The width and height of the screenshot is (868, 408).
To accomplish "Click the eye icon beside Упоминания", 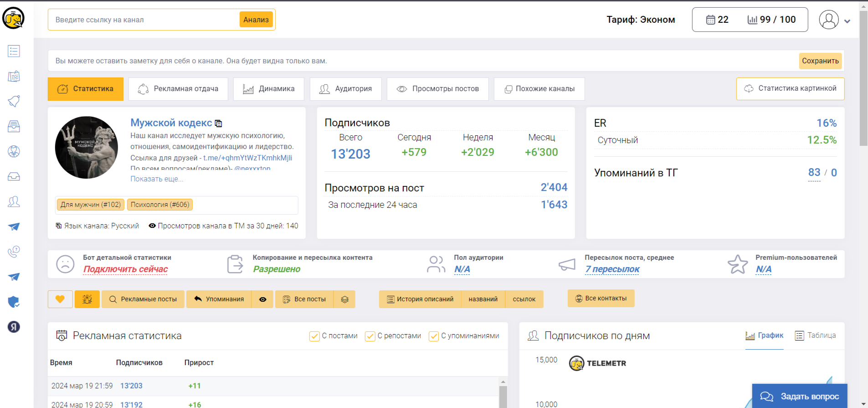I will pyautogui.click(x=263, y=300).
